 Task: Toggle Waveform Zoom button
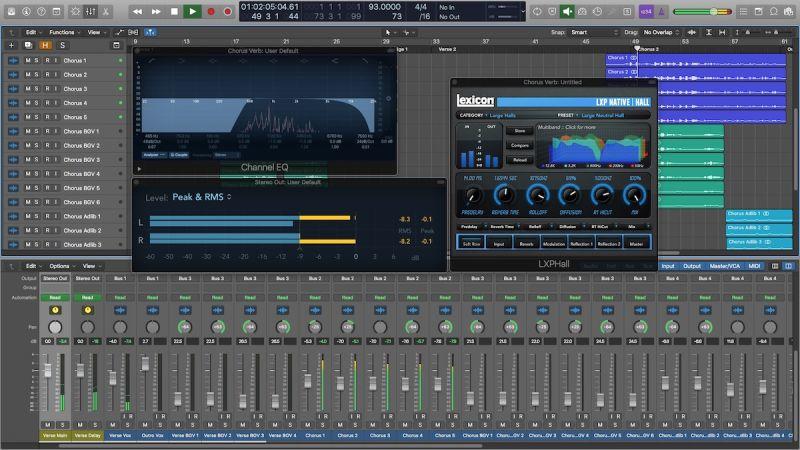pyautogui.click(x=691, y=32)
